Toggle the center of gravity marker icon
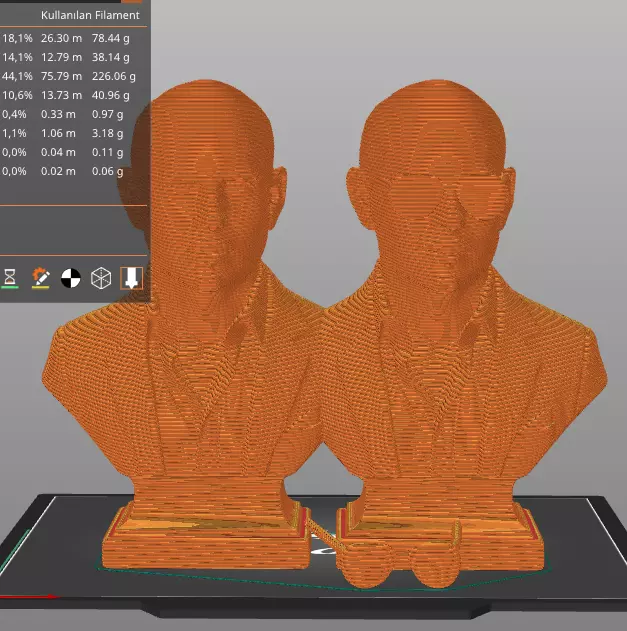 pyautogui.click(x=71, y=278)
